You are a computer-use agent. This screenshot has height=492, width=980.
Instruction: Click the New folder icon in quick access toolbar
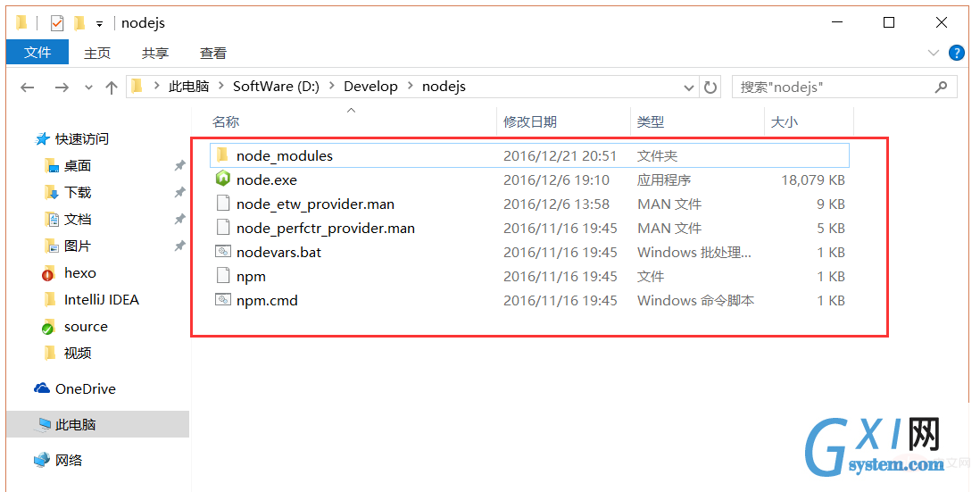pos(79,23)
